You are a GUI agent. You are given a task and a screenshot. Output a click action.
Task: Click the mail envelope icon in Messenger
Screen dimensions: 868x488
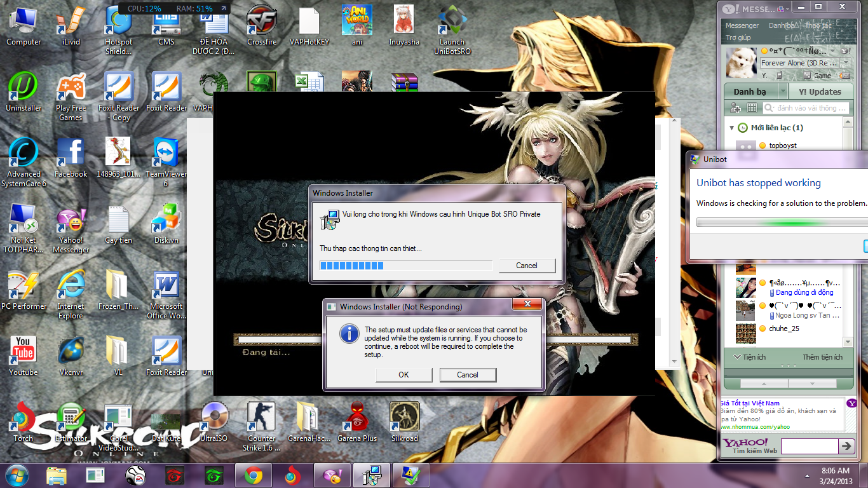844,75
